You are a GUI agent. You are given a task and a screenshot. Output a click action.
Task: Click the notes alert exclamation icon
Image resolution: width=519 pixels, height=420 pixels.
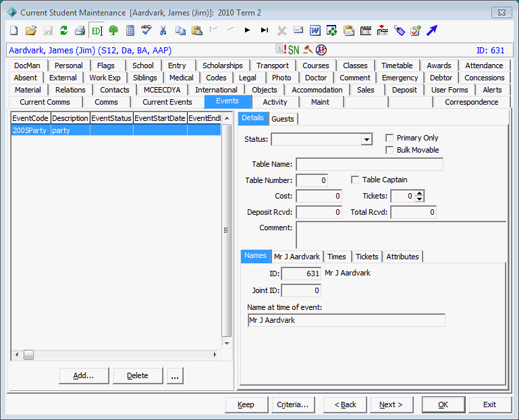coord(281,49)
